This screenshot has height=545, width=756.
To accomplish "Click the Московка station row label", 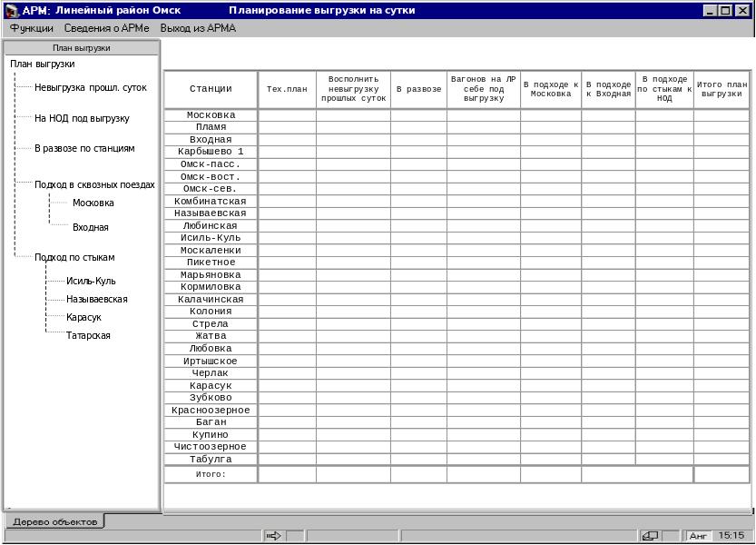I will click(x=211, y=114).
